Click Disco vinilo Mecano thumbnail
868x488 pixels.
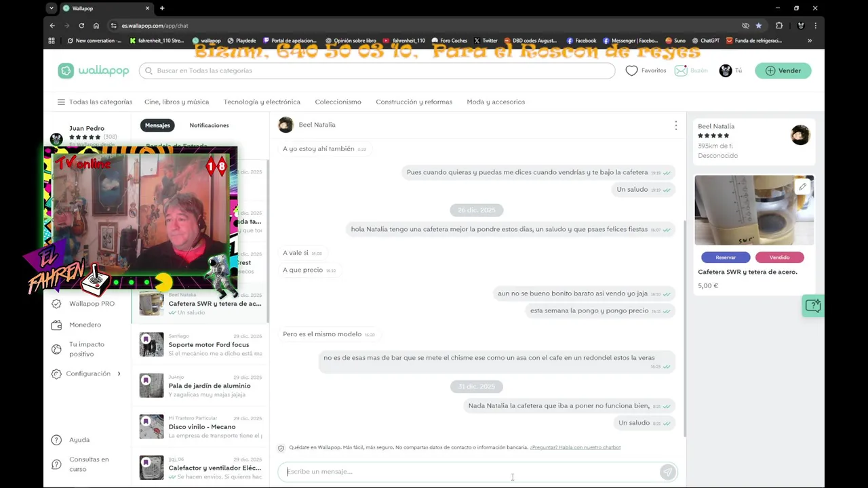(x=151, y=426)
